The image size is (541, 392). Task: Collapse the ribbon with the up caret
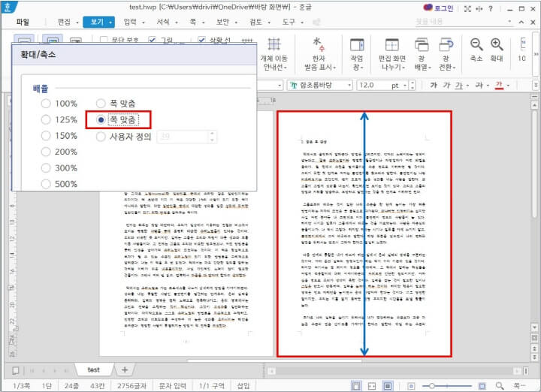pyautogui.click(x=521, y=22)
